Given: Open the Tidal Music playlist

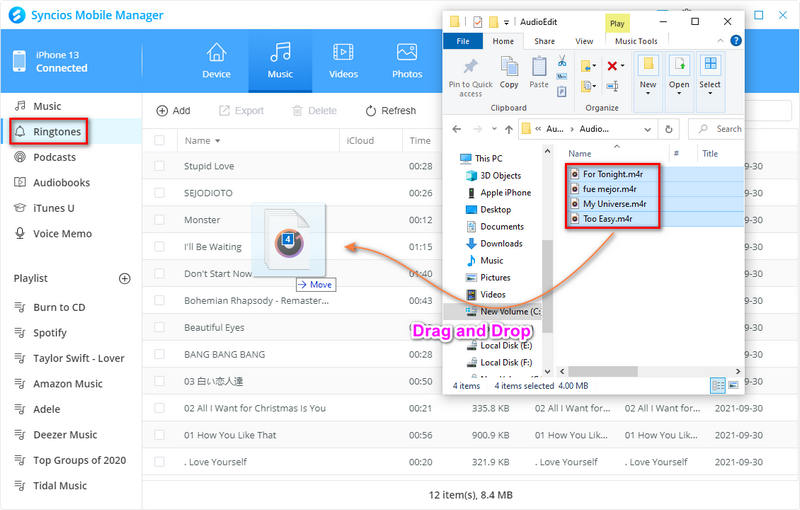Looking at the screenshot, I should tap(60, 486).
